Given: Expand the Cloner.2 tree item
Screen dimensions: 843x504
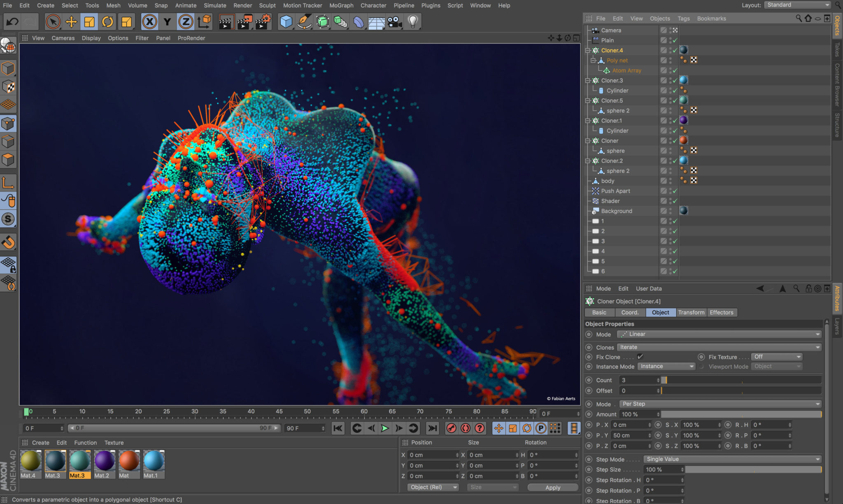Looking at the screenshot, I should [x=589, y=161].
